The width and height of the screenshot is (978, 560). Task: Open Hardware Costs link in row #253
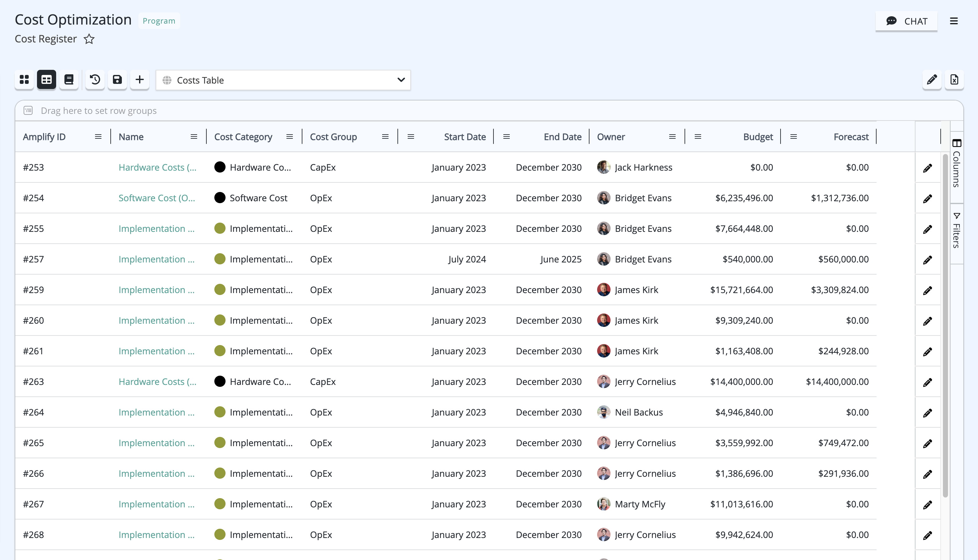click(157, 167)
